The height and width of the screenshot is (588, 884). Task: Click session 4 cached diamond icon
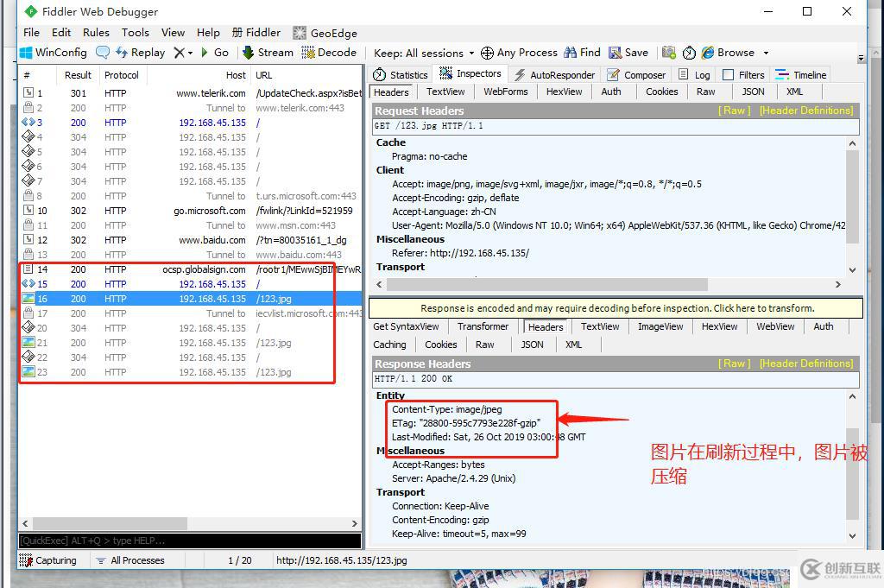click(28, 137)
